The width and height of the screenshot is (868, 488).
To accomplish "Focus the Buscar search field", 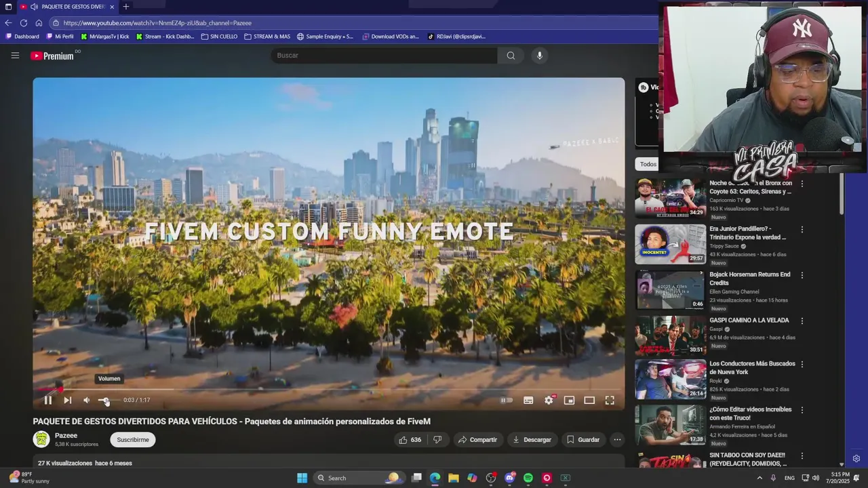I will pyautogui.click(x=384, y=56).
